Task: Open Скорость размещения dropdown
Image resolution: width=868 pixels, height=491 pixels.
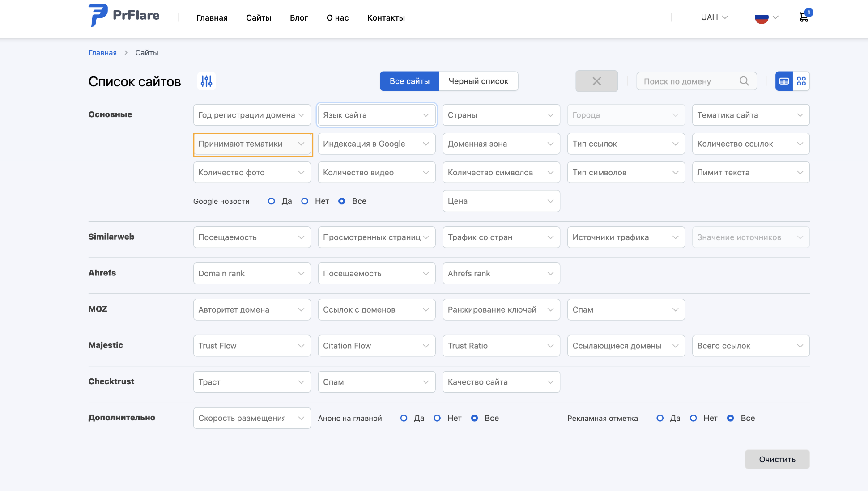Action: point(252,418)
